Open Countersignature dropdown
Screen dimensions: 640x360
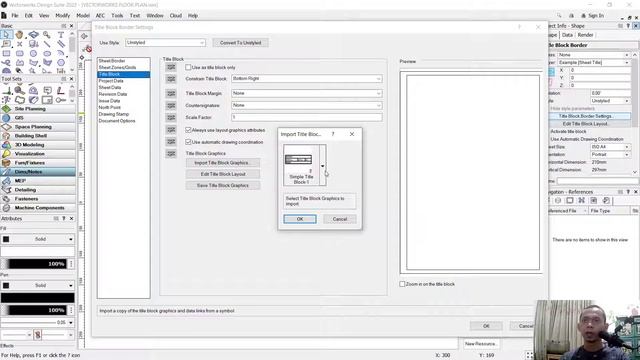click(x=307, y=105)
